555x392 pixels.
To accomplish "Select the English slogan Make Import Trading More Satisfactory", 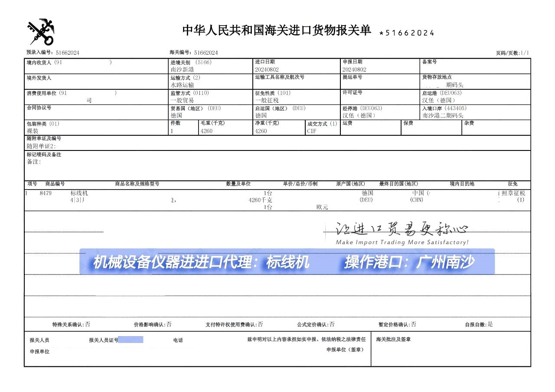I will [402, 242].
